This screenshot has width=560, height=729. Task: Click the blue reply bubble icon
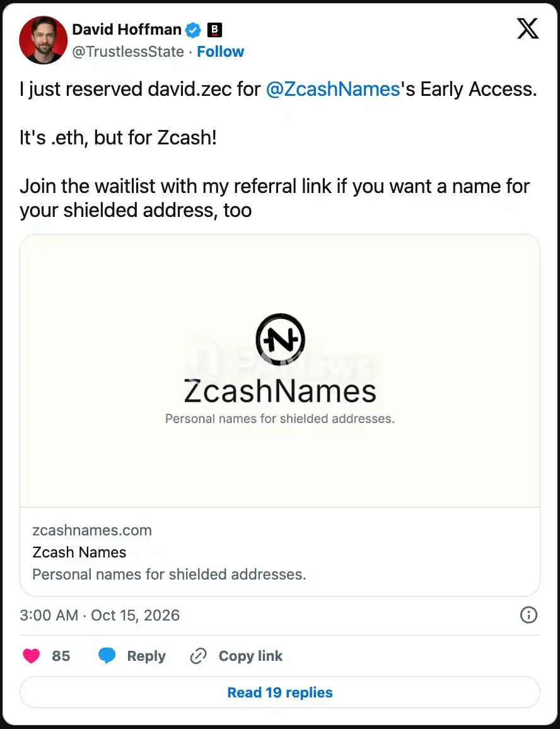pyautogui.click(x=107, y=656)
